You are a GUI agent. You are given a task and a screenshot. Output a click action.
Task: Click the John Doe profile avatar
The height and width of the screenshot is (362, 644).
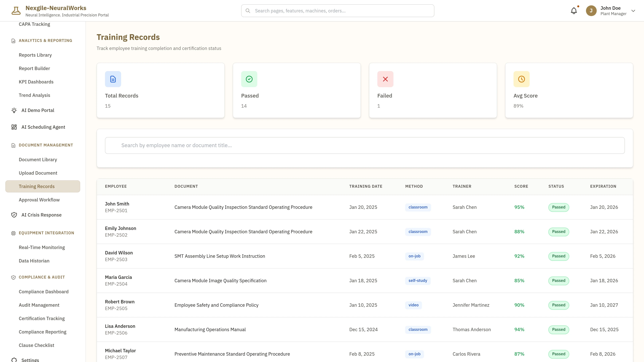[x=591, y=11]
